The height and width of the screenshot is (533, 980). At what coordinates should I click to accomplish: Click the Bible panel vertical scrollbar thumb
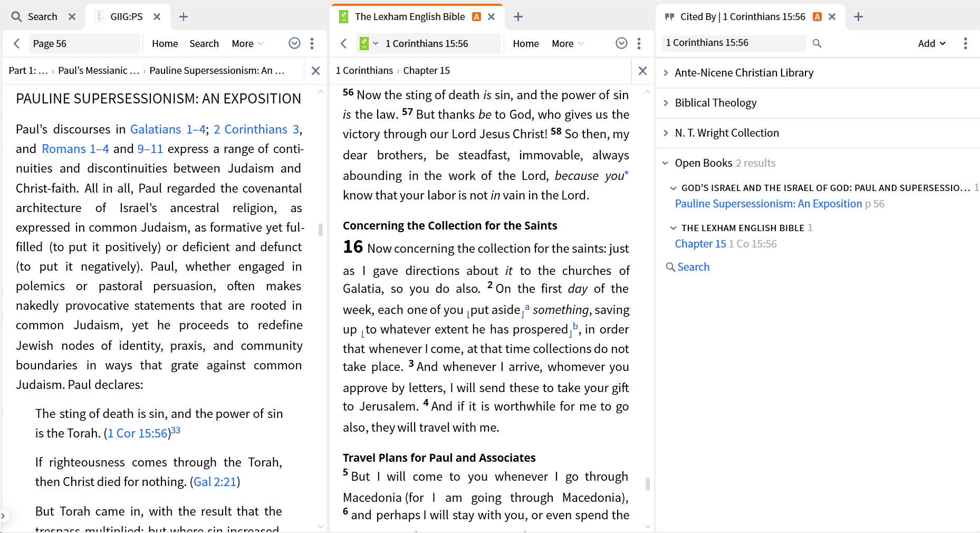[647, 484]
